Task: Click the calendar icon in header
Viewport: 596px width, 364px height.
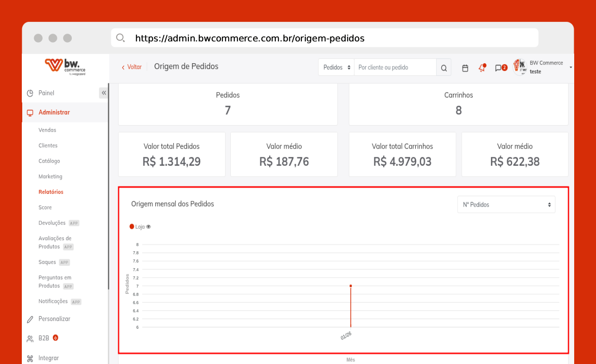Action: [465, 68]
